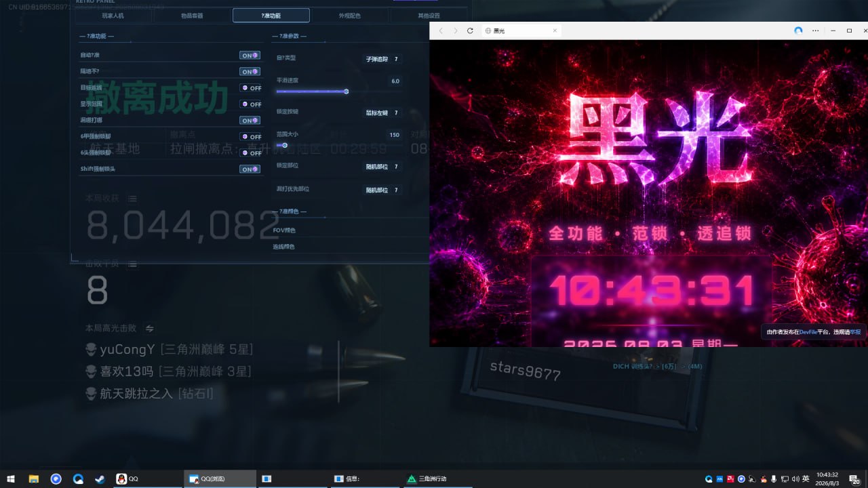Open File Explorer from the taskbar
The height and width of the screenshot is (488, 868).
coord(33,479)
